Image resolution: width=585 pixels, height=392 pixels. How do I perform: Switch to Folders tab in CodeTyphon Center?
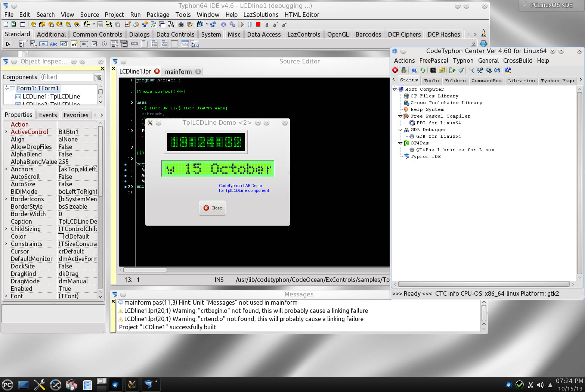coord(455,81)
